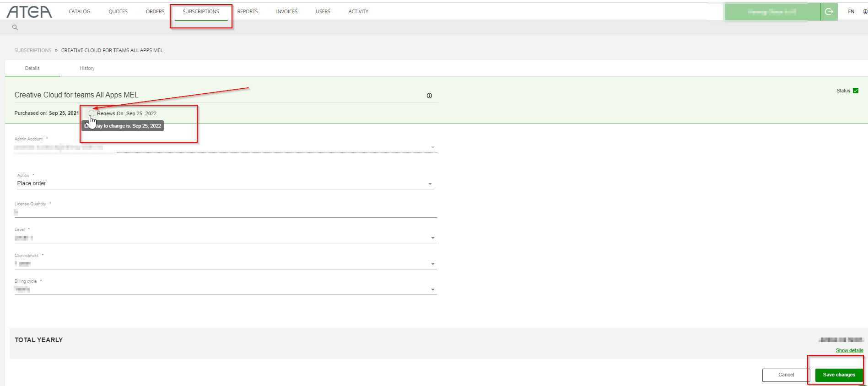Click the info icon beside subscription title
Screen dimensions: 868x386
click(429, 96)
